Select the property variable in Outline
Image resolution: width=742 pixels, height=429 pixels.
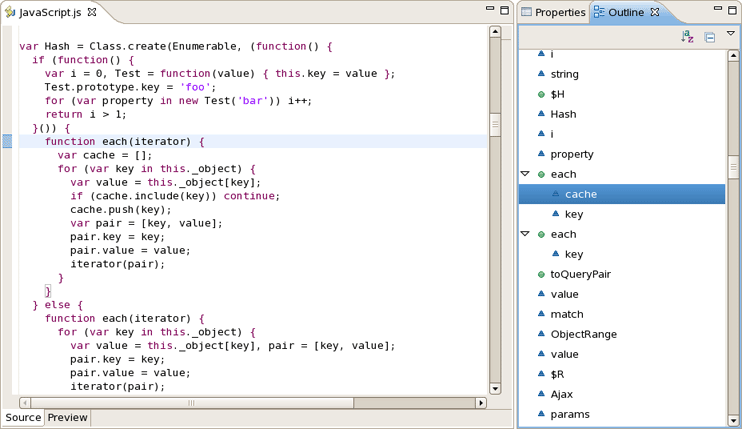pos(572,154)
